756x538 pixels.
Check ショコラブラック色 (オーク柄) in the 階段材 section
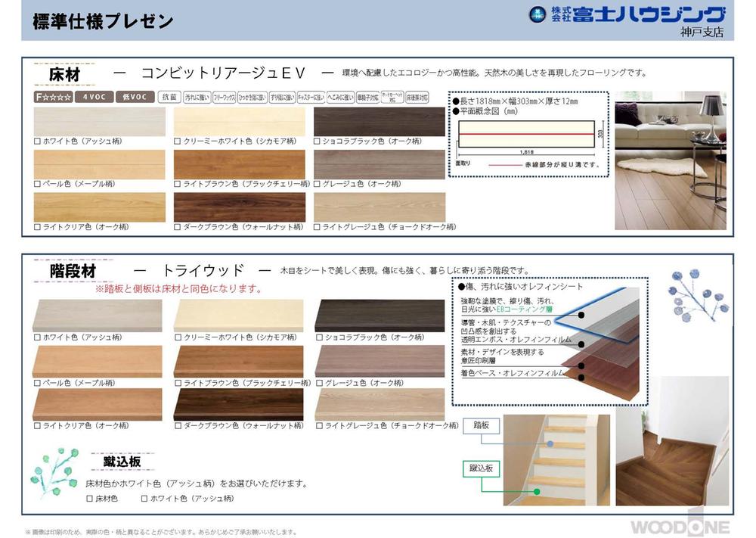(x=319, y=337)
